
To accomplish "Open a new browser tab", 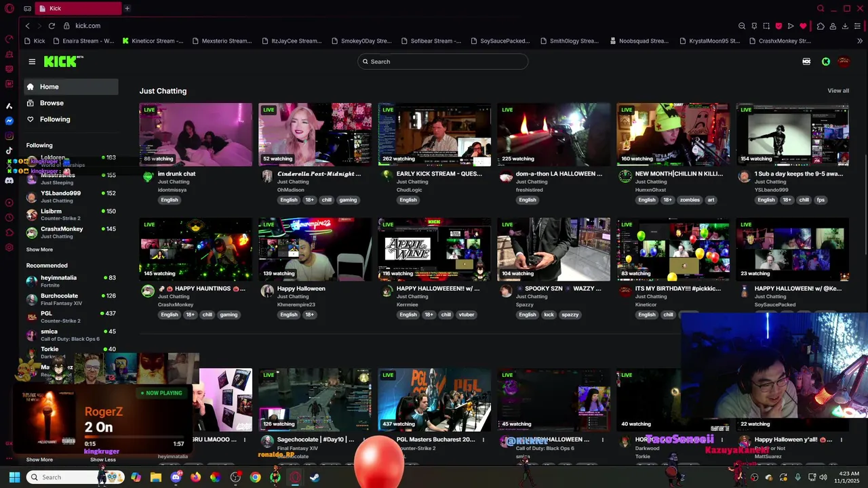I will point(127,8).
